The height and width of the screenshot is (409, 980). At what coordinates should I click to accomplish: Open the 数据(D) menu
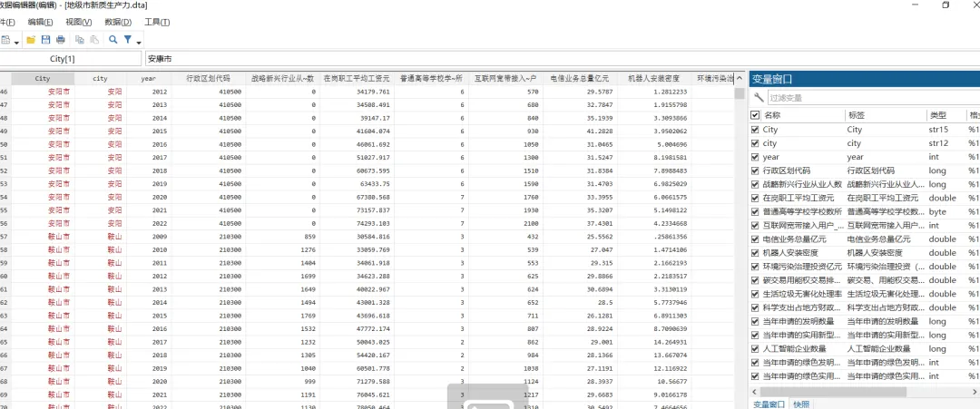click(118, 22)
